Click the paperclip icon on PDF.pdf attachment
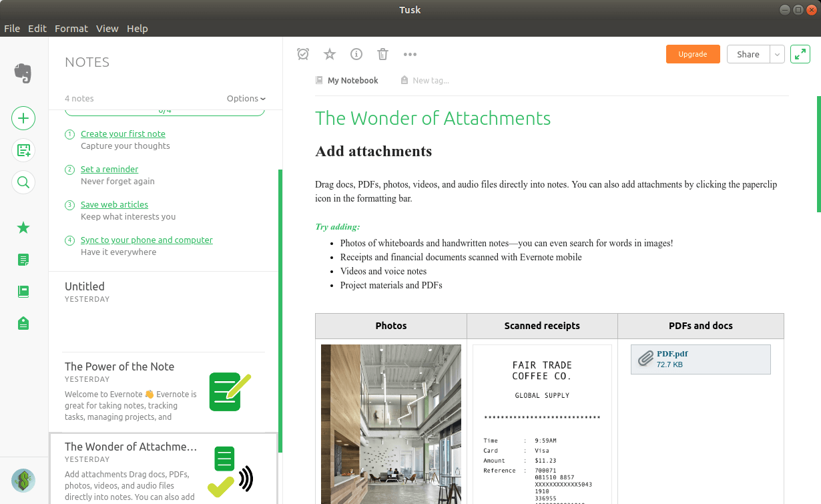This screenshot has height=504, width=821. point(645,359)
